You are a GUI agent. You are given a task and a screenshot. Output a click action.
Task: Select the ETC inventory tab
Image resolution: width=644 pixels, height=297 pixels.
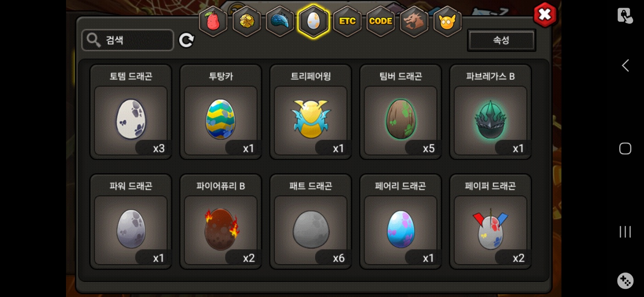pyautogui.click(x=347, y=21)
